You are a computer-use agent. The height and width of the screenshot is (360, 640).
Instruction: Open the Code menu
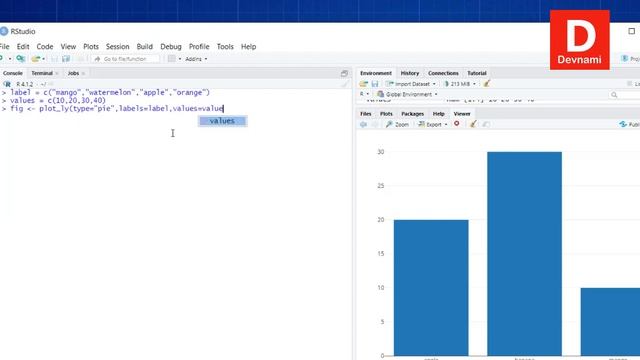(x=45, y=47)
